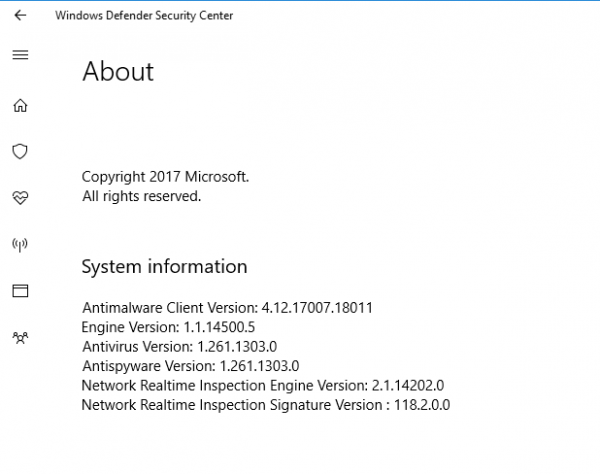Screen dimensions: 600x474
Task: Open the Home page icon
Action: (20, 105)
